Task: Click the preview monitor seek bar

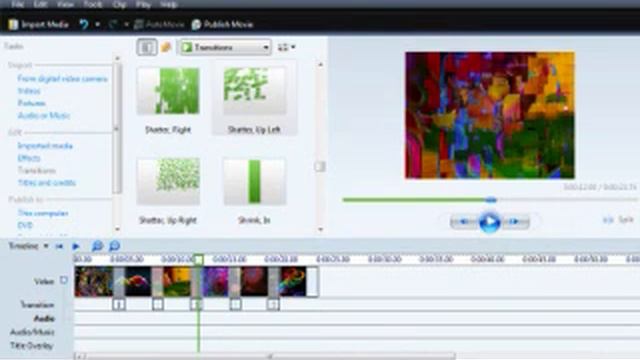Action: [x=490, y=200]
